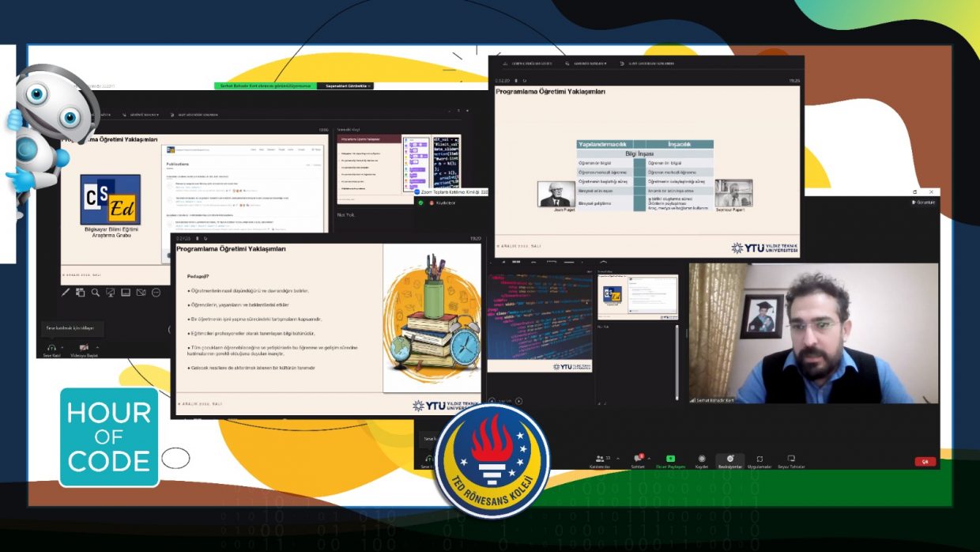980x552 pixels.
Task: Click Serhat Bahadır Kert's video feed
Action: pos(813,333)
